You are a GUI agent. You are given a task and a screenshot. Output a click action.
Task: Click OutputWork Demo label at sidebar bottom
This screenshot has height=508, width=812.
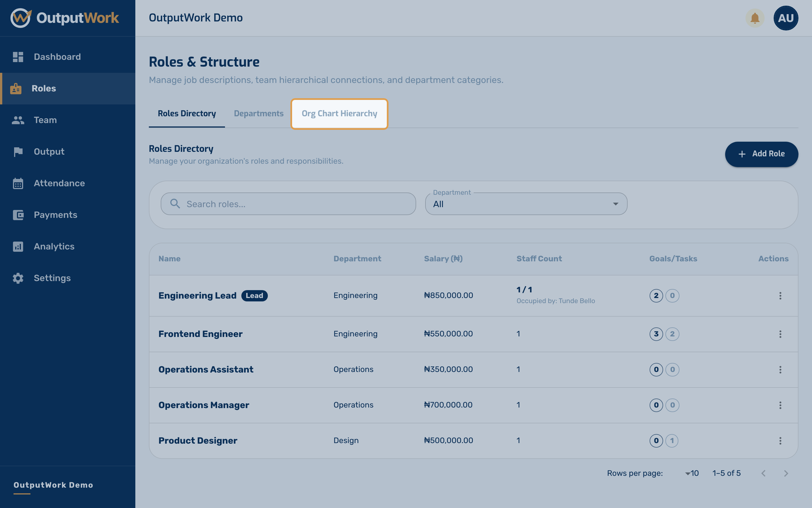click(x=53, y=485)
